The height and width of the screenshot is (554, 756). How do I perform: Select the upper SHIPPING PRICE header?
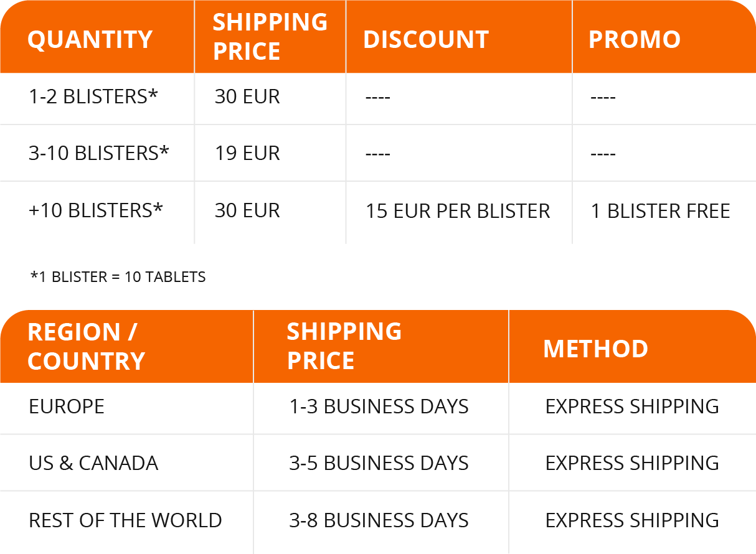270,37
